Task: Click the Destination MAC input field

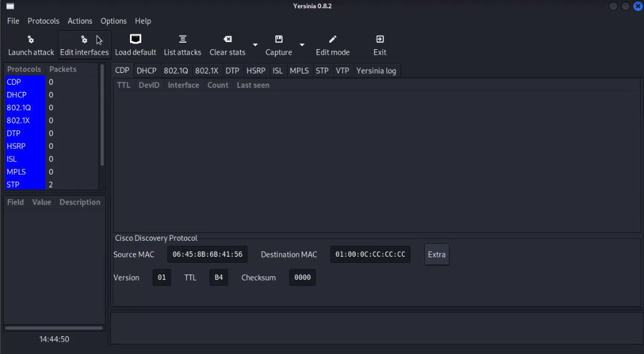Action: (x=370, y=254)
